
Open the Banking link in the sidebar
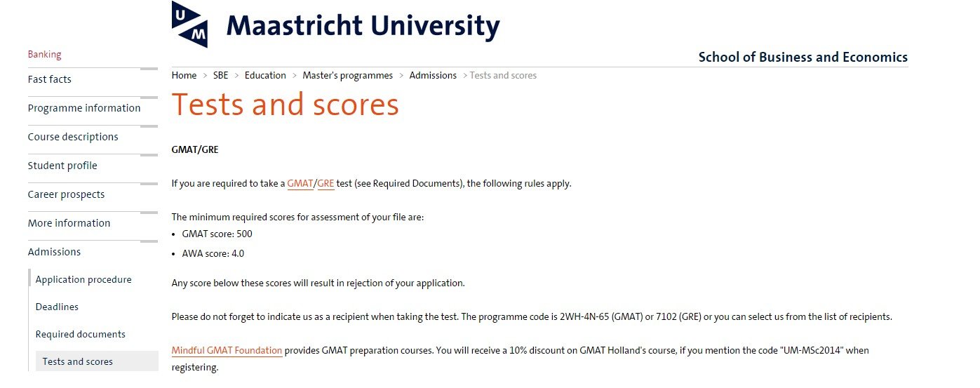tap(44, 54)
